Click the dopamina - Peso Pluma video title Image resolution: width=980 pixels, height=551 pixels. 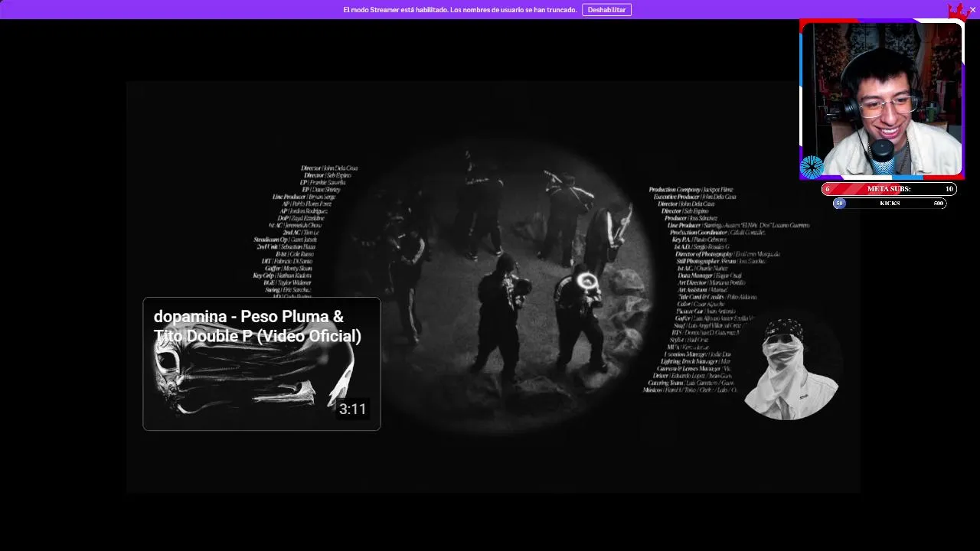pyautogui.click(x=257, y=327)
